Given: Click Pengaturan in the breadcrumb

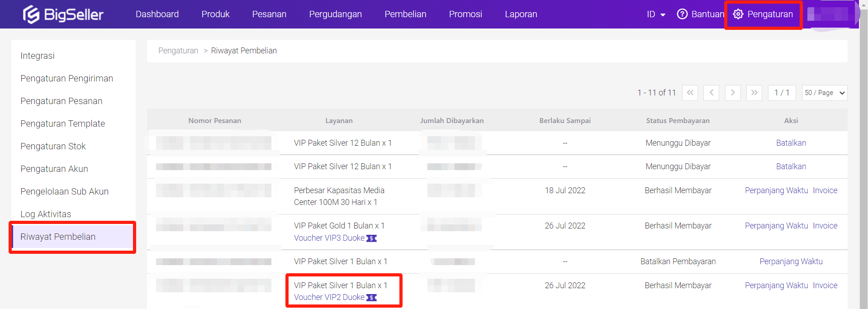Looking at the screenshot, I should pyautogui.click(x=178, y=51).
